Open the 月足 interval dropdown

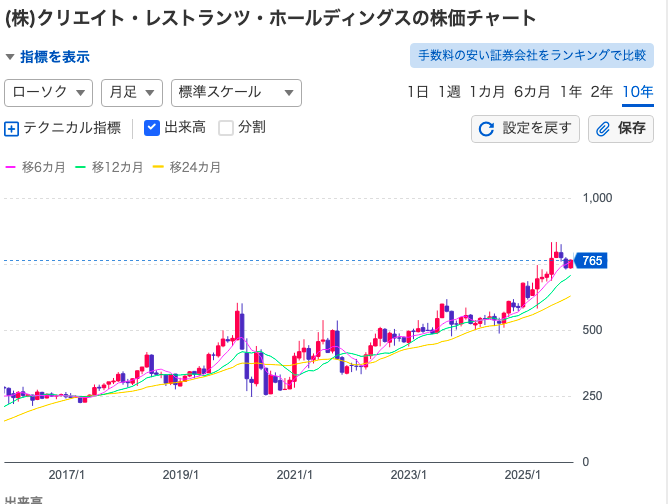point(131,92)
